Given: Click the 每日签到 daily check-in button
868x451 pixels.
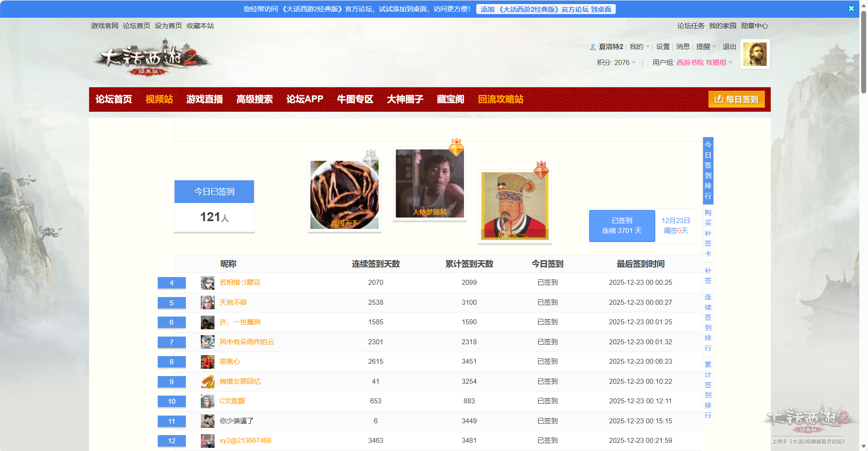Looking at the screenshot, I should tap(736, 99).
